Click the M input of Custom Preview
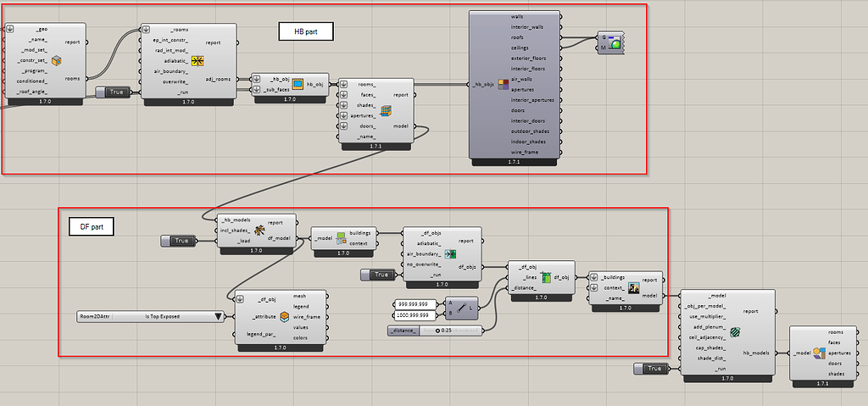868x406 pixels. tap(604, 48)
